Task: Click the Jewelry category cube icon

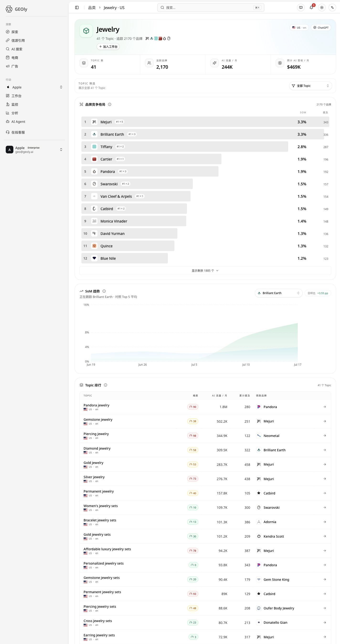Action: point(86,31)
